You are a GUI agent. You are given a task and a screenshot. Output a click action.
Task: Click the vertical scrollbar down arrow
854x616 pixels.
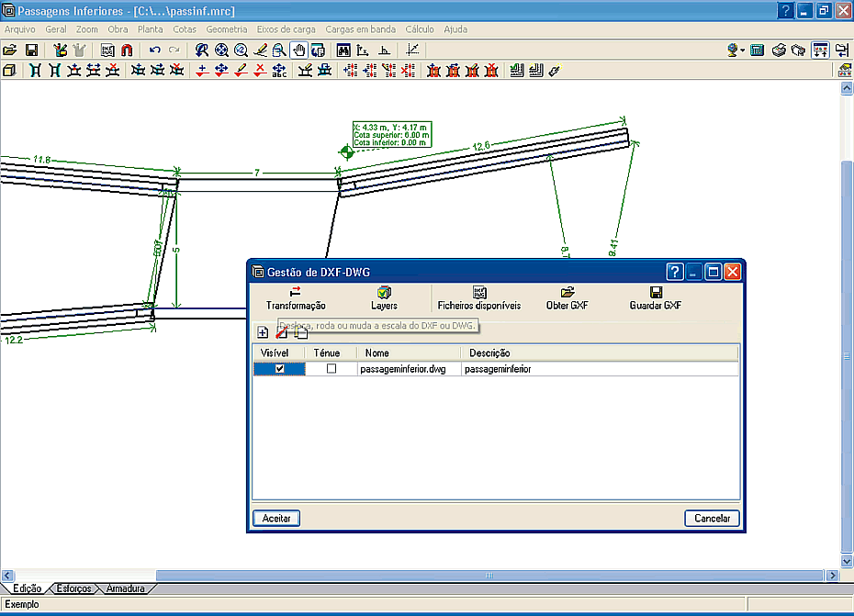click(x=846, y=561)
